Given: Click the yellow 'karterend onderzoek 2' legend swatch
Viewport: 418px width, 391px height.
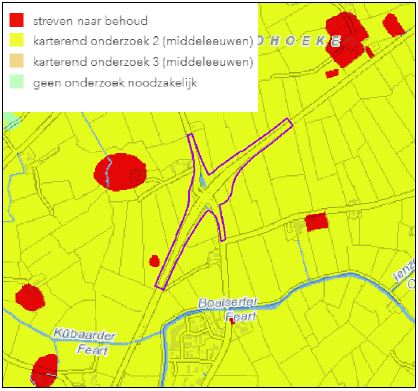Looking at the screenshot, I should tap(16, 41).
